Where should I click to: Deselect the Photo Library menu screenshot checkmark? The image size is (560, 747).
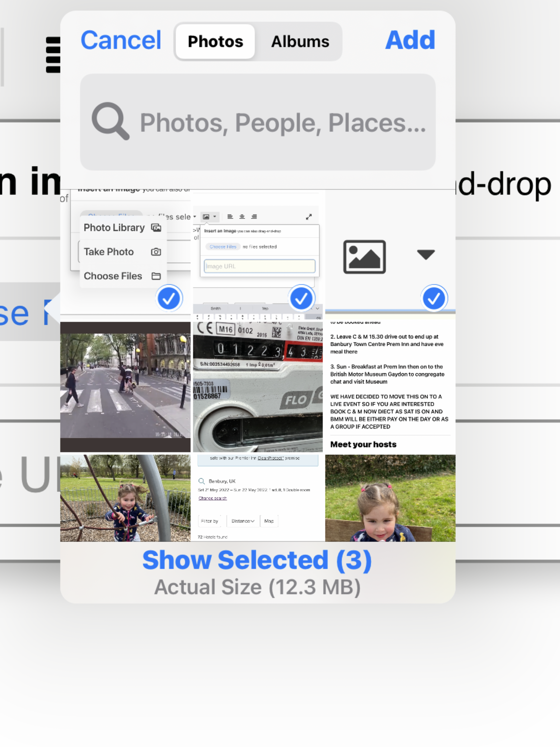tap(168, 298)
